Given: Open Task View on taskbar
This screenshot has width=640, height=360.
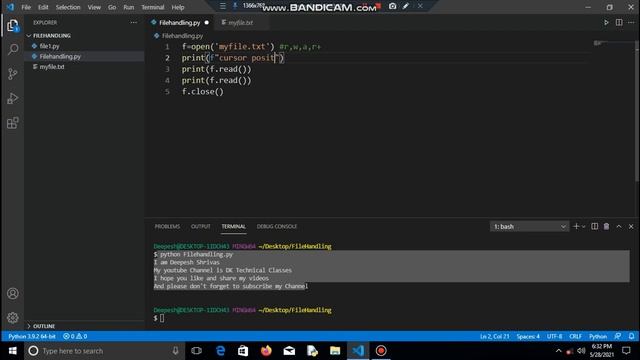Looking at the screenshot, I should tap(196, 351).
